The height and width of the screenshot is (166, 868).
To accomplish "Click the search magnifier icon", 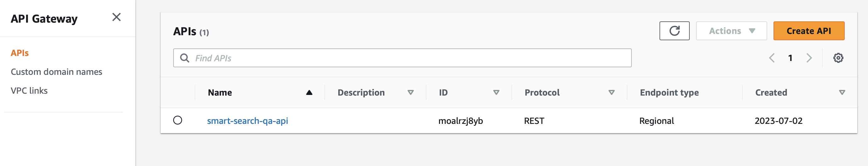I will point(184,58).
